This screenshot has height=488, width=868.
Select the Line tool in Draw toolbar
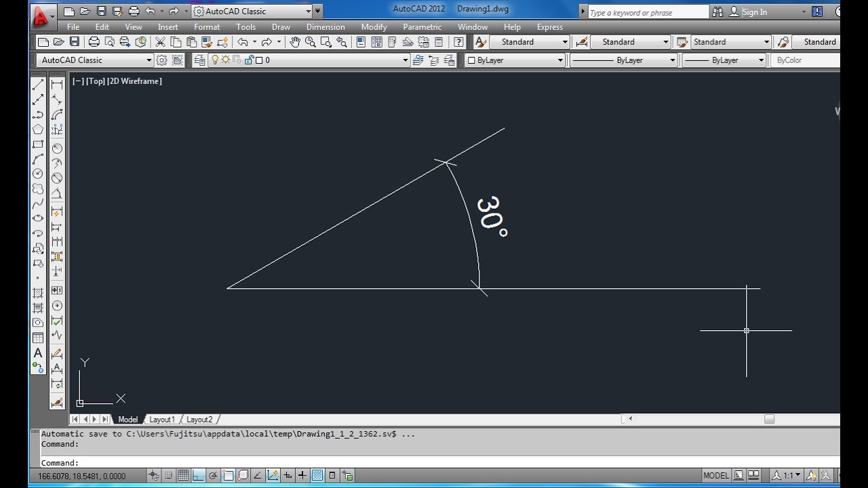tap(38, 83)
